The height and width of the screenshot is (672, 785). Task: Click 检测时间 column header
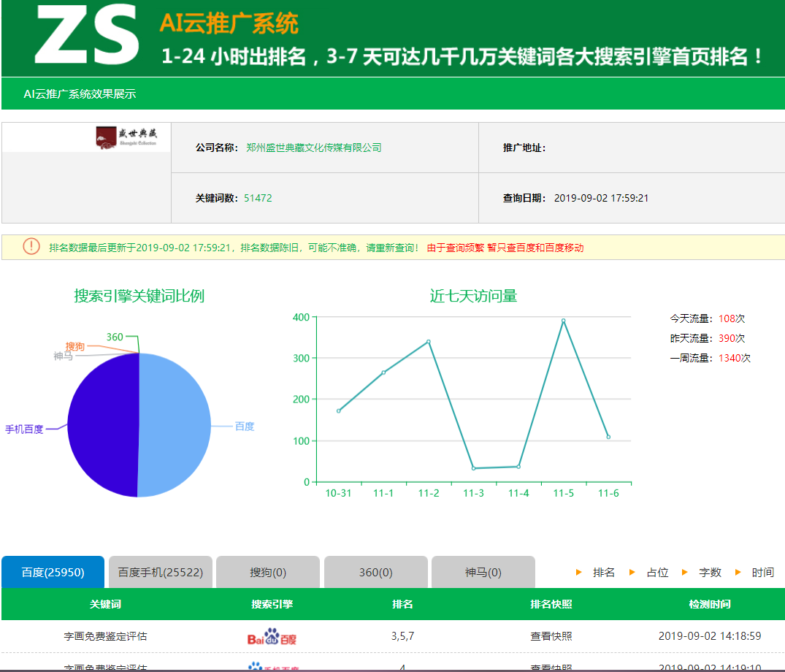[x=709, y=604]
